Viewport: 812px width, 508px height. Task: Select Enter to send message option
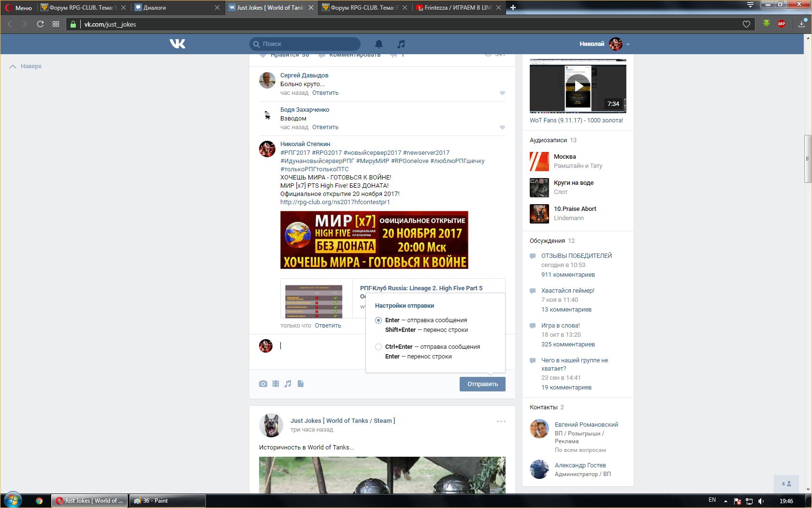point(378,320)
